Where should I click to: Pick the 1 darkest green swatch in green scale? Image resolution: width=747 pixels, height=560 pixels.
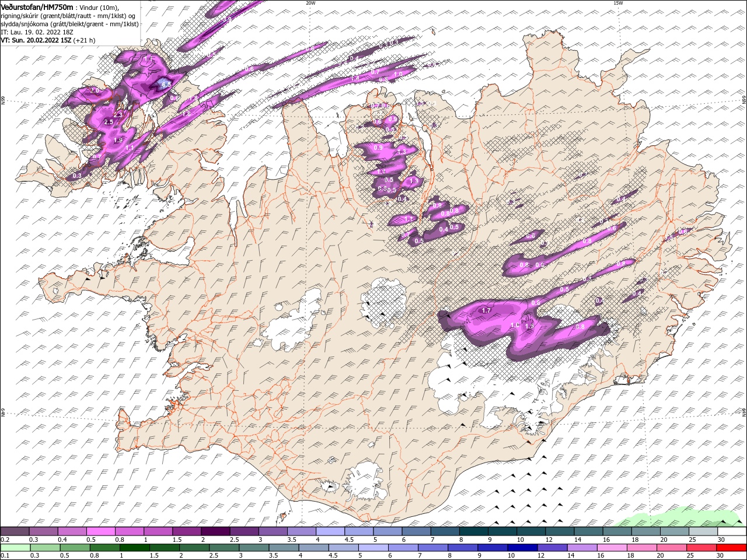pos(134,548)
